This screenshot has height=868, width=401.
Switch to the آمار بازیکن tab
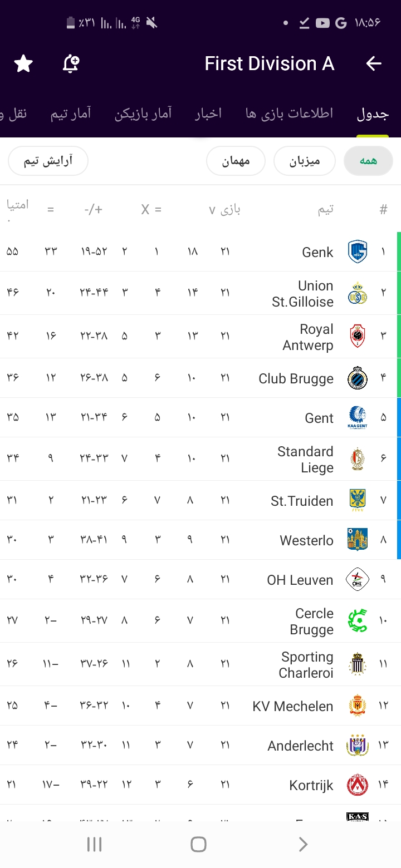(x=143, y=114)
